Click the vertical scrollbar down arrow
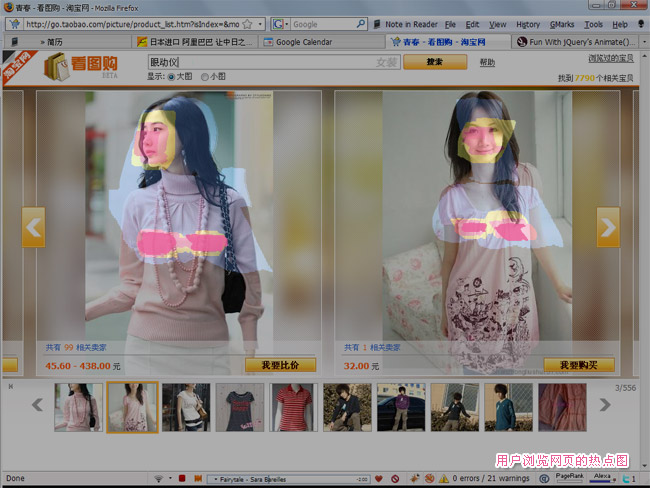This screenshot has height=488, width=650. click(645, 466)
